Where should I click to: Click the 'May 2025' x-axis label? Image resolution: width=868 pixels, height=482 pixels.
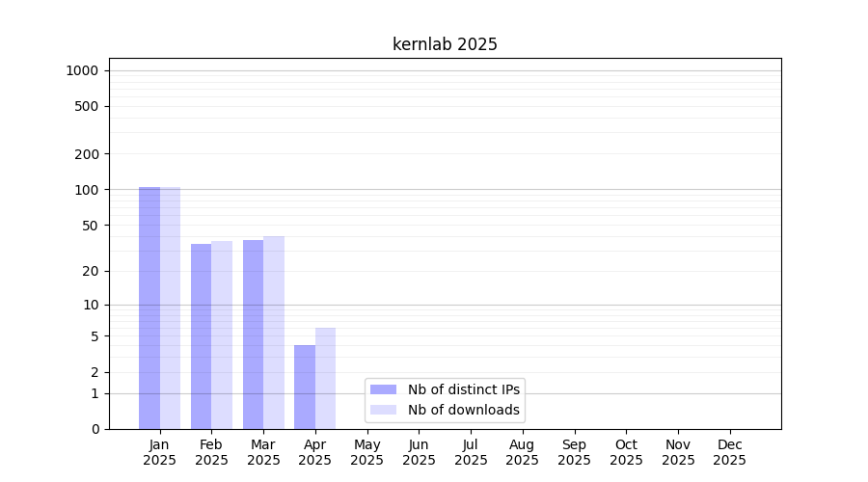pos(366,452)
